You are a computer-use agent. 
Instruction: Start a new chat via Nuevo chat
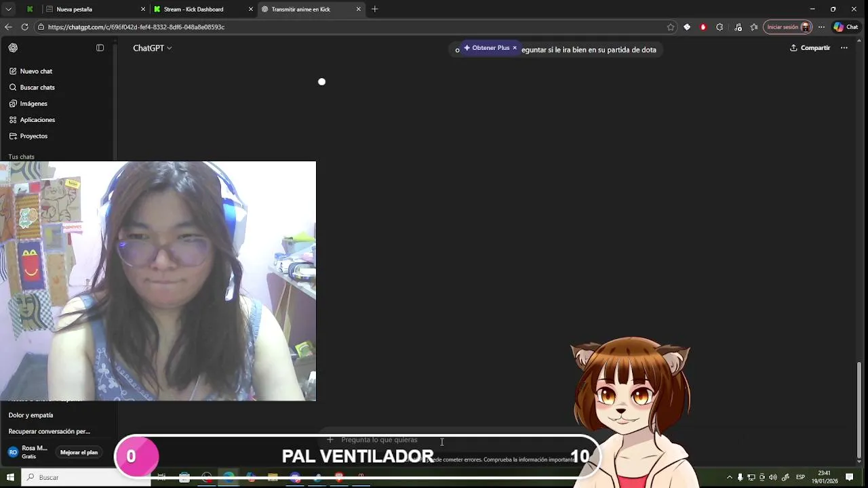pos(36,71)
